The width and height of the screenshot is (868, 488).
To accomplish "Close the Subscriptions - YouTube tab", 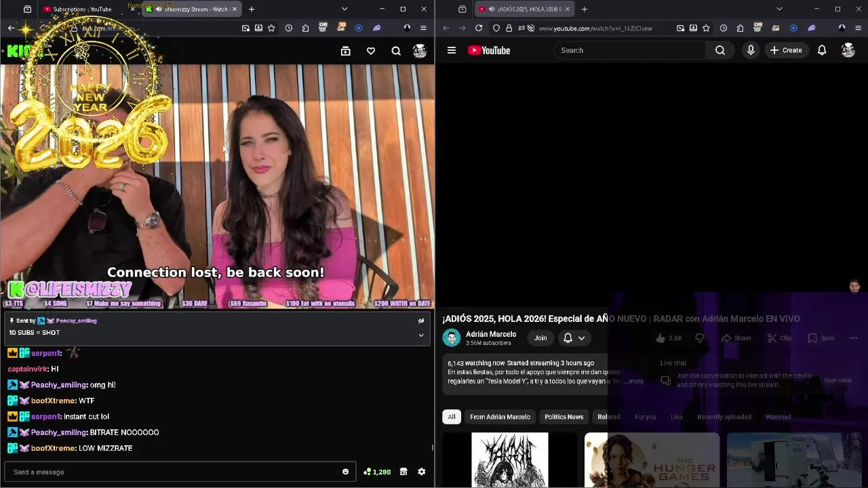I will click(x=132, y=9).
